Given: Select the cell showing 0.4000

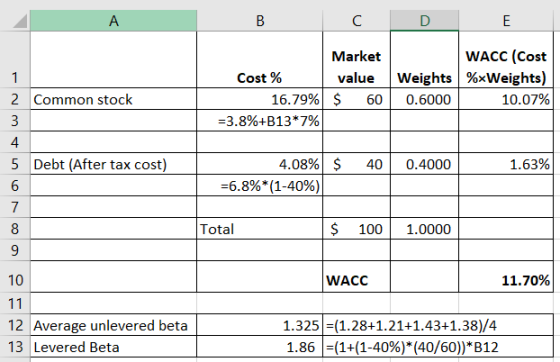Looking at the screenshot, I should click(425, 164).
